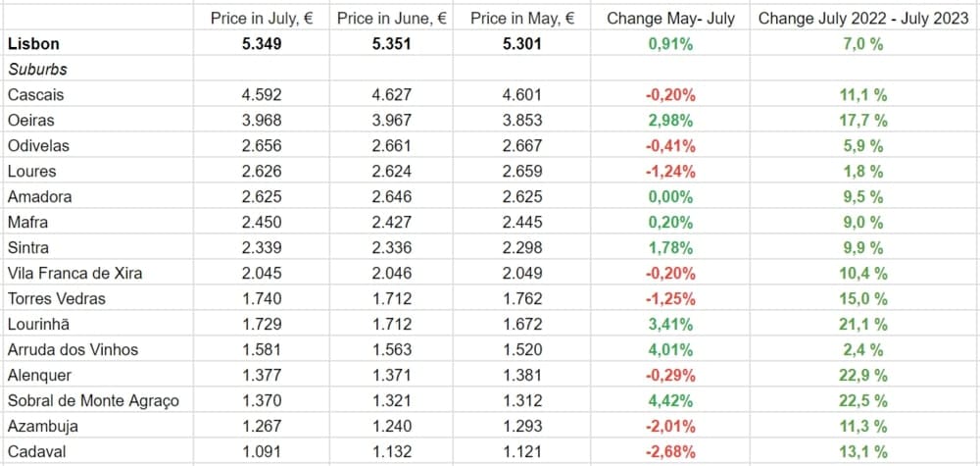Click the 'Price in May, €' header cell

[x=522, y=18]
